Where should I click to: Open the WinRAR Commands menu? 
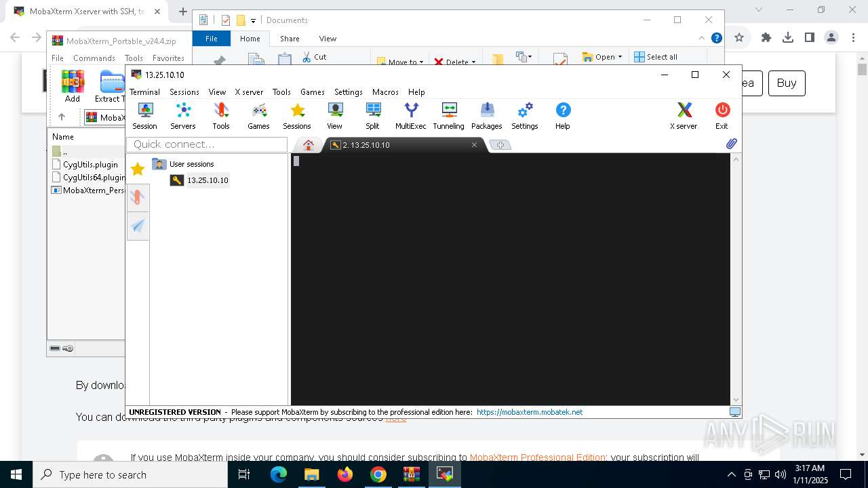(x=94, y=58)
